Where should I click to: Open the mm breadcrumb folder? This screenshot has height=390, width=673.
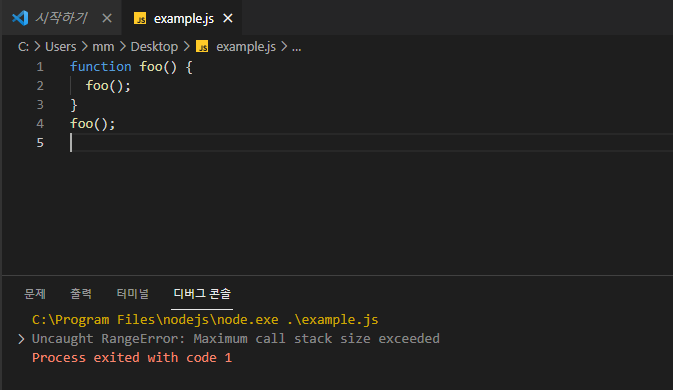103,46
